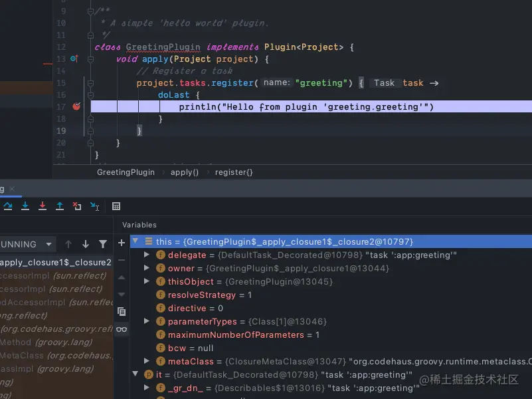Expand the delegate variable node
This screenshot has width=532, height=399.
tap(147, 255)
